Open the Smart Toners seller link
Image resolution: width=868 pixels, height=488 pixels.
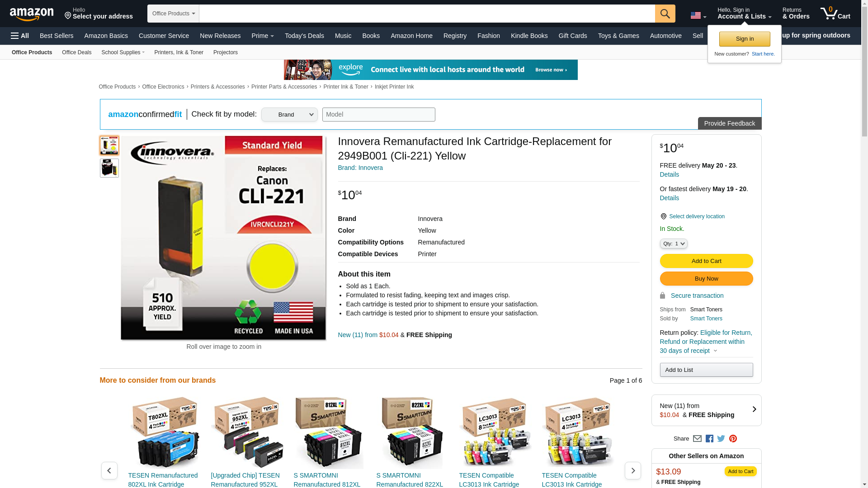706,319
